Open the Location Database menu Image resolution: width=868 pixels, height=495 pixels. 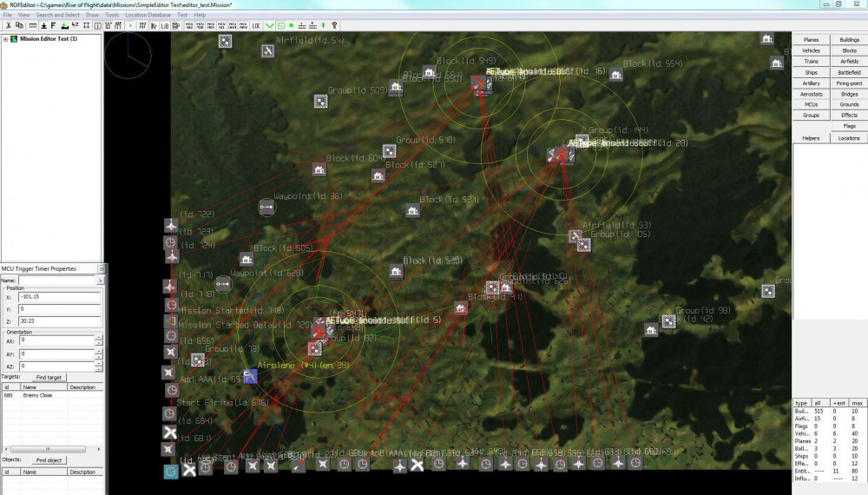click(148, 16)
